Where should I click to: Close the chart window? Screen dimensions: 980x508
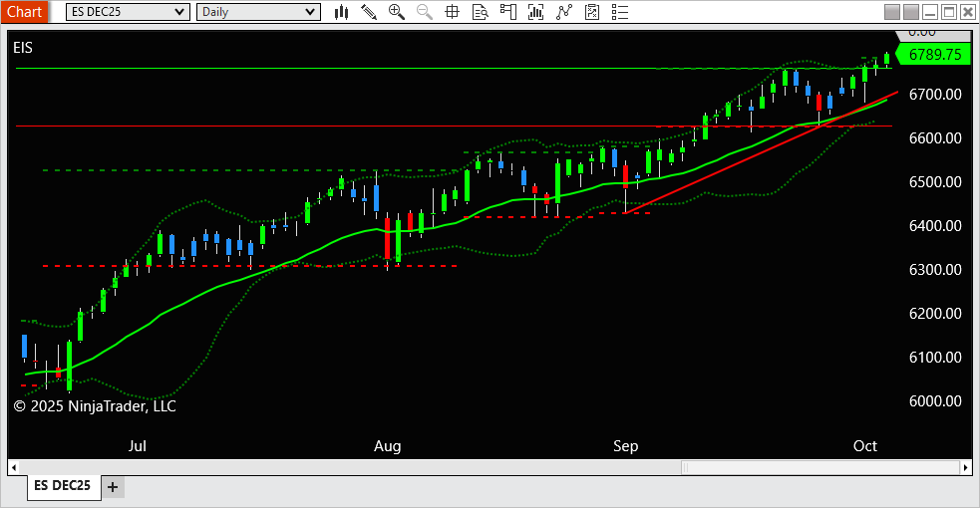coord(967,12)
